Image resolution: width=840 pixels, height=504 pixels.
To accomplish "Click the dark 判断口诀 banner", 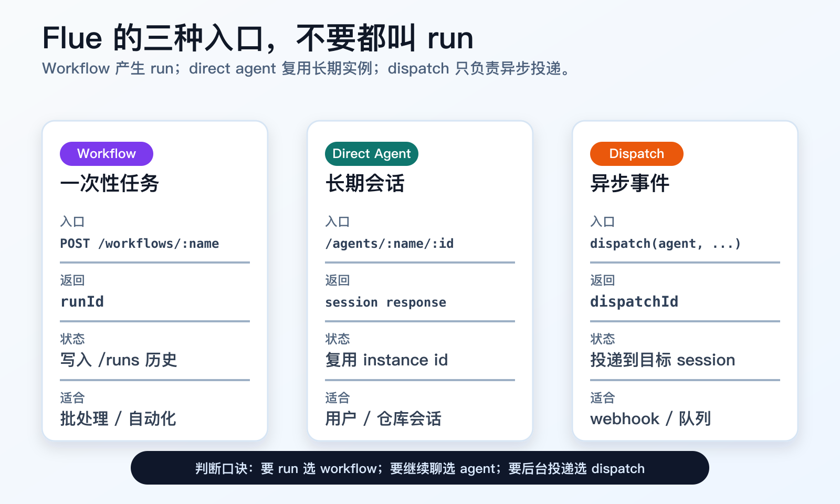I will pos(420,468).
